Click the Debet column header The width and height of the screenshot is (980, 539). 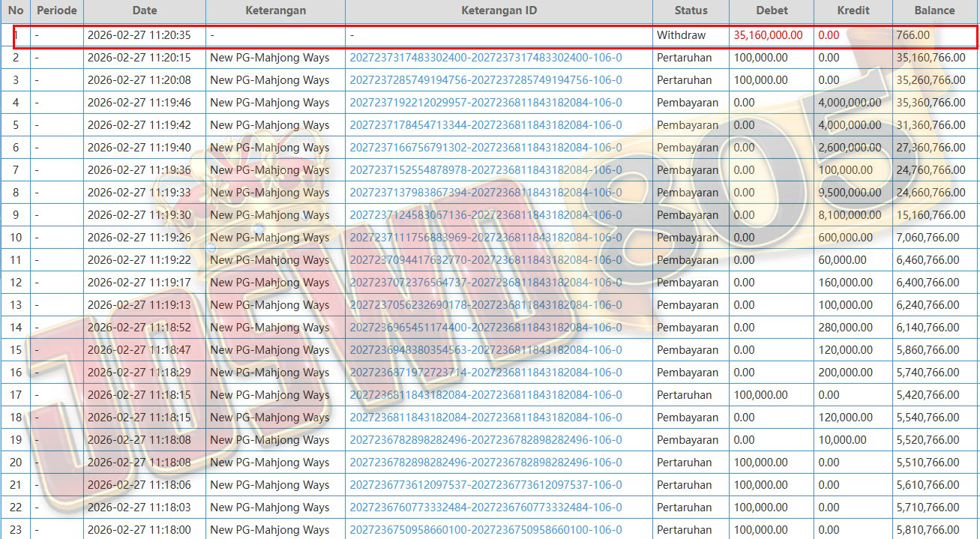(x=772, y=10)
